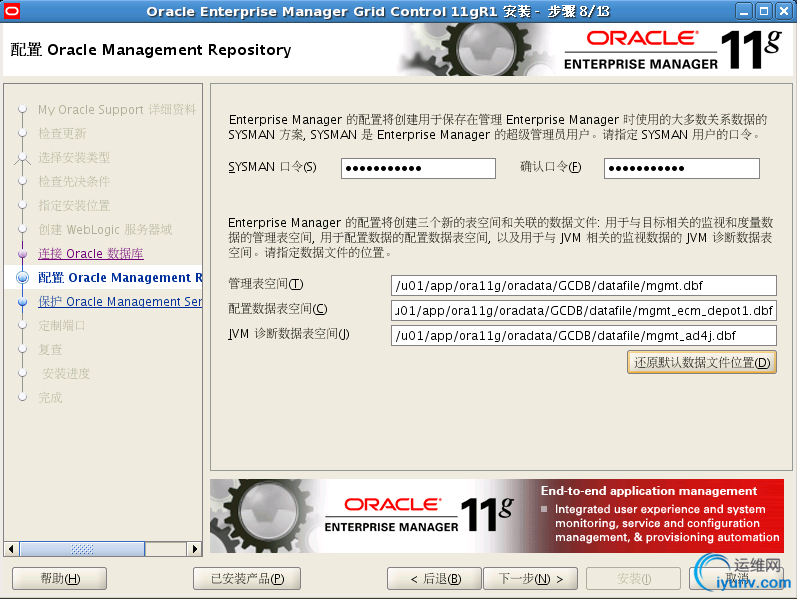Screen dimensions: 797x599
Task: Click the '确认口令(F)' label
Action: click(550, 167)
